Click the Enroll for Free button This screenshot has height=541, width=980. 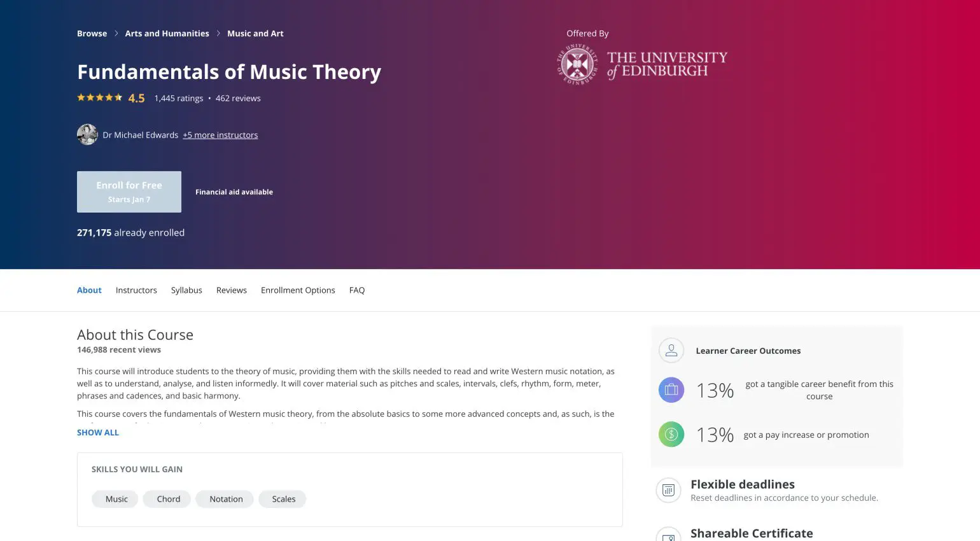coord(129,191)
